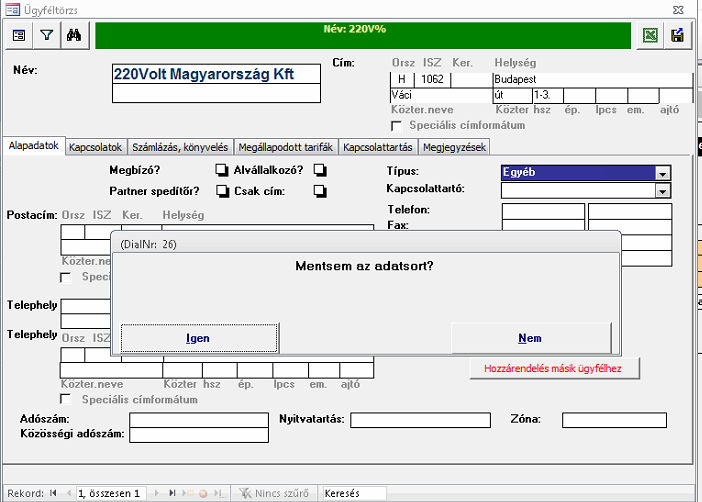Click the street name field Váci
This screenshot has width=702, height=502.
(441, 95)
